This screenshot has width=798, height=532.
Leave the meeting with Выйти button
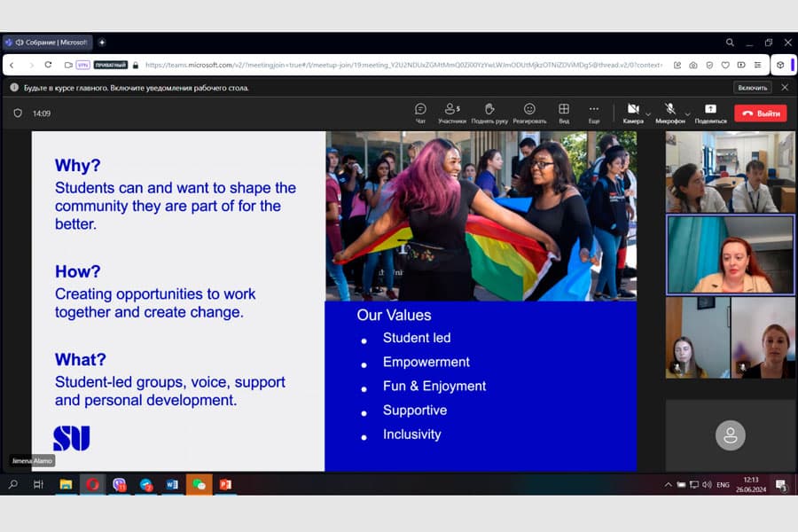(x=760, y=113)
